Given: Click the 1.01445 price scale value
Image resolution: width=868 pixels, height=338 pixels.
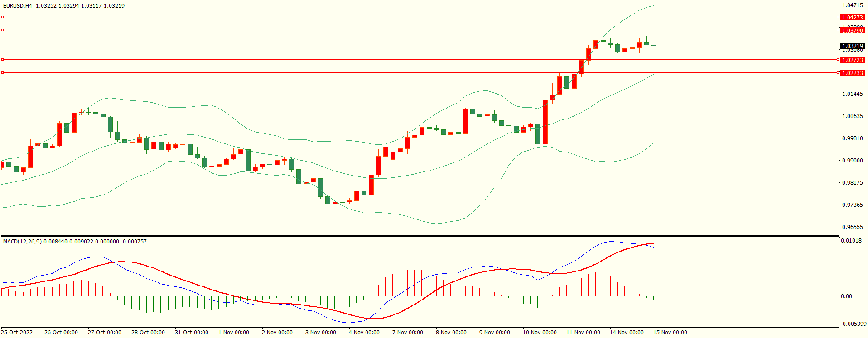Looking at the screenshot, I should 852,94.
